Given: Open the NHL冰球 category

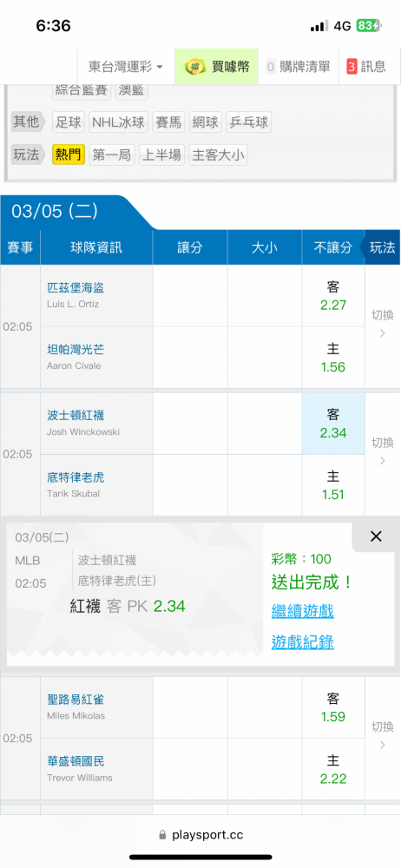Looking at the screenshot, I should tap(119, 122).
